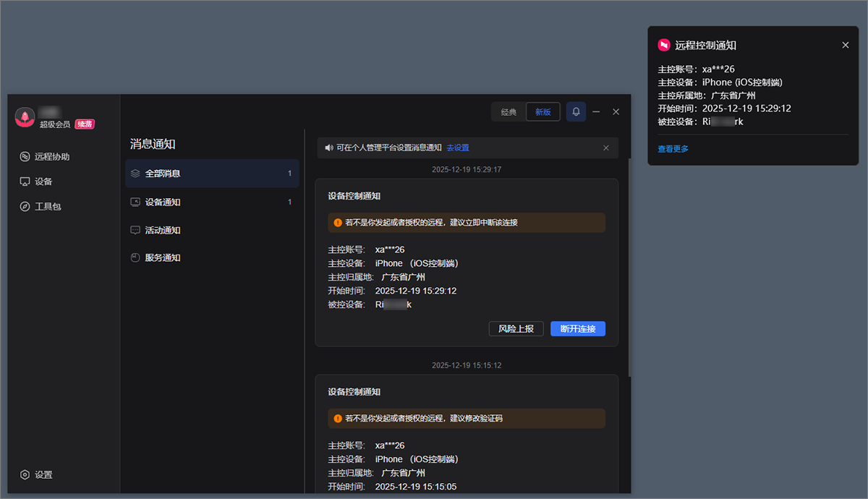Click the user avatar in the sidebar
Image resolution: width=868 pixels, height=499 pixels.
[x=23, y=118]
